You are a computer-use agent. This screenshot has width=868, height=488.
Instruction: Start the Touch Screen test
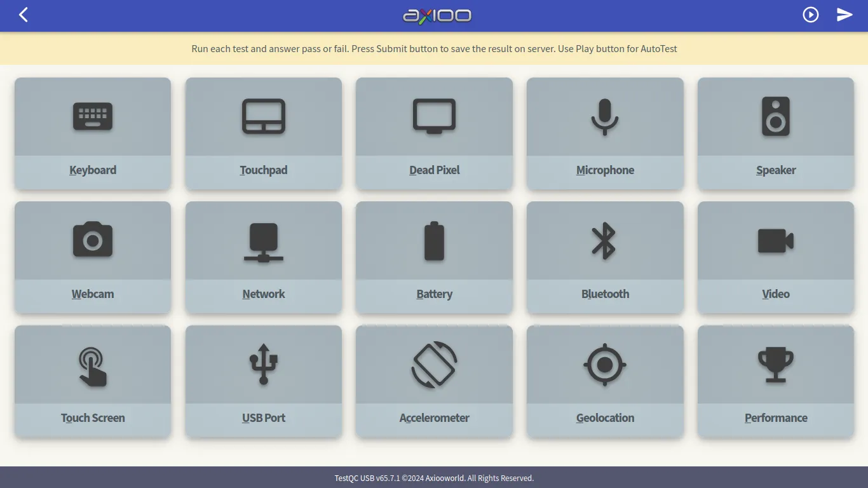(x=93, y=381)
